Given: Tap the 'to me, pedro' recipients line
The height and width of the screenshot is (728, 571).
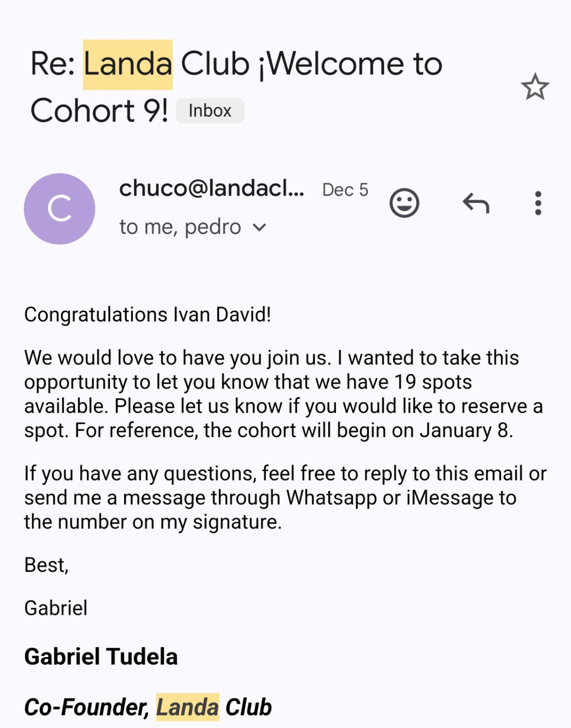Looking at the screenshot, I should click(180, 227).
